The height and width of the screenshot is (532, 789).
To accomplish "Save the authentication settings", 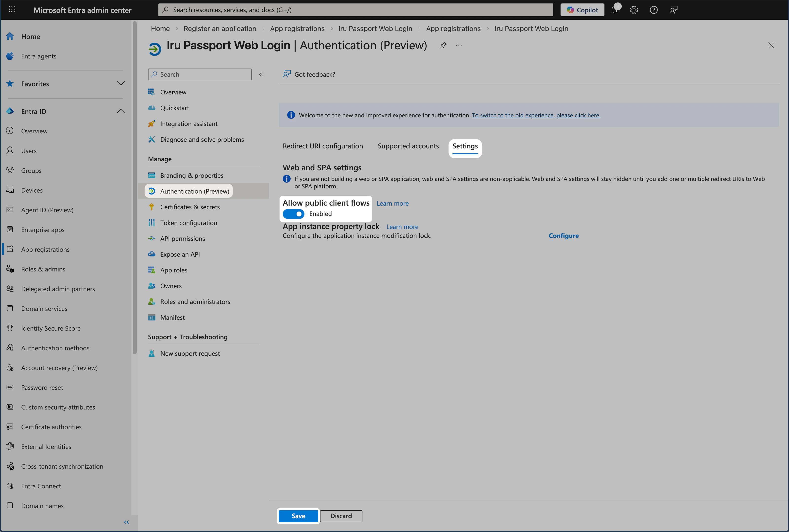I will (x=298, y=516).
